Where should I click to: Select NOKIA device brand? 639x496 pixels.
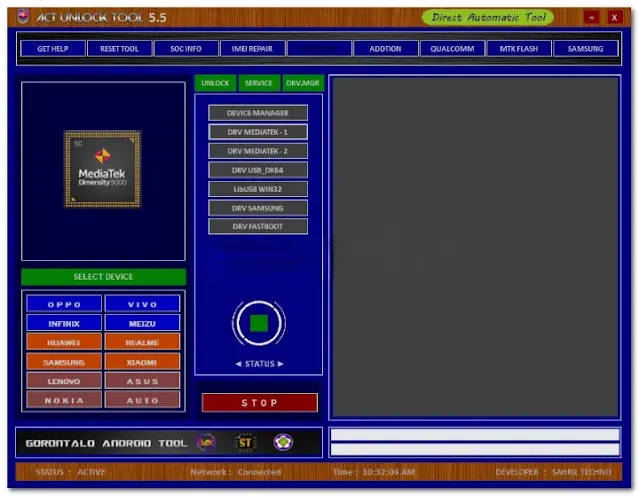[x=64, y=400]
